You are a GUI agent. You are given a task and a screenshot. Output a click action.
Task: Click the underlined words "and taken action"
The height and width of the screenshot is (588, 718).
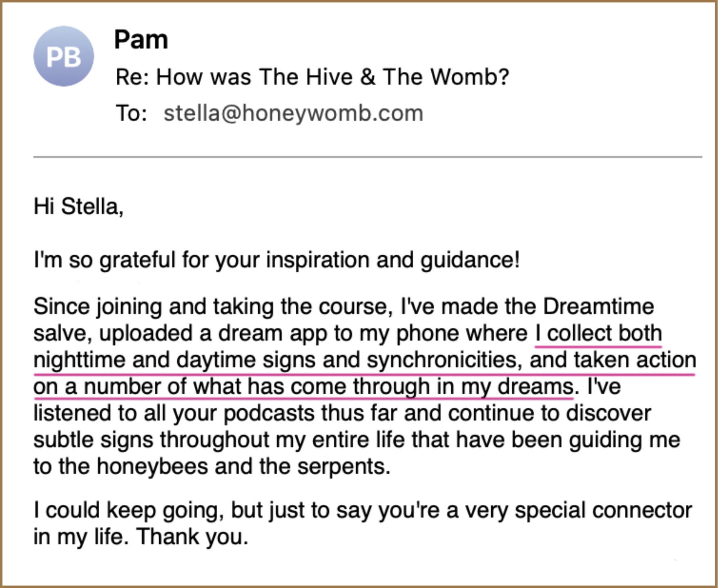613,360
